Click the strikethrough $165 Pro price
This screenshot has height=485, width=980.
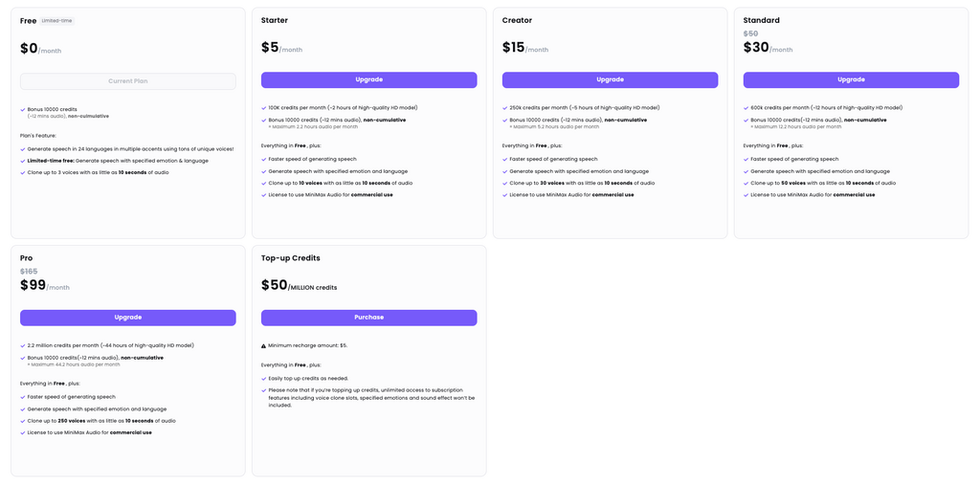(29, 272)
